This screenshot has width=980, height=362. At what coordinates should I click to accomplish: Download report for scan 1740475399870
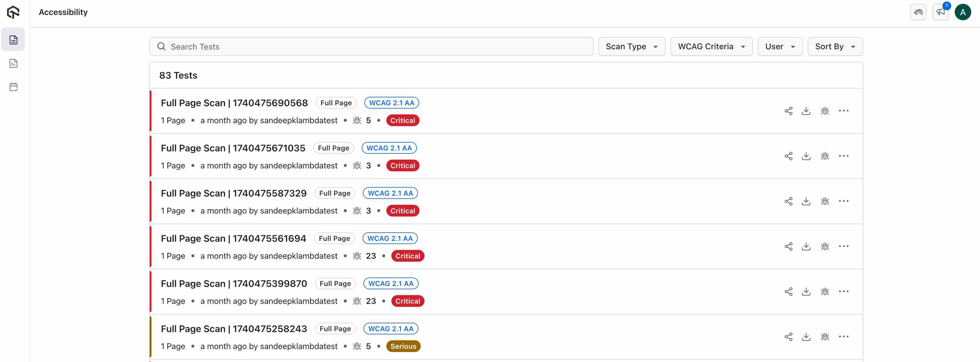806,292
